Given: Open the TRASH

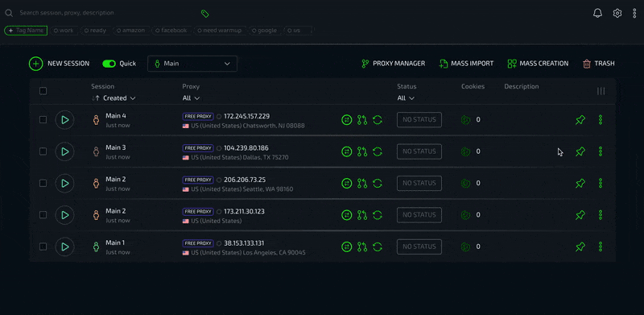Looking at the screenshot, I should (599, 64).
